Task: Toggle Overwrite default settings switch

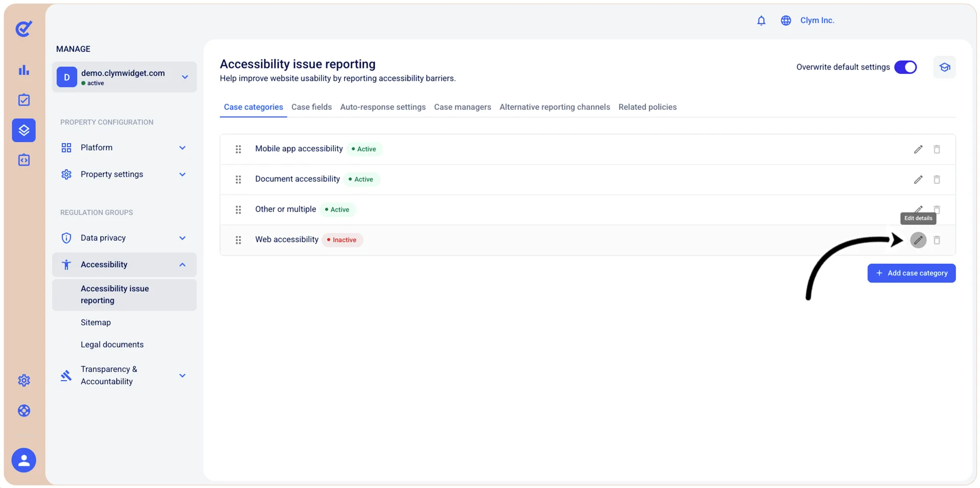Action: pyautogui.click(x=905, y=67)
